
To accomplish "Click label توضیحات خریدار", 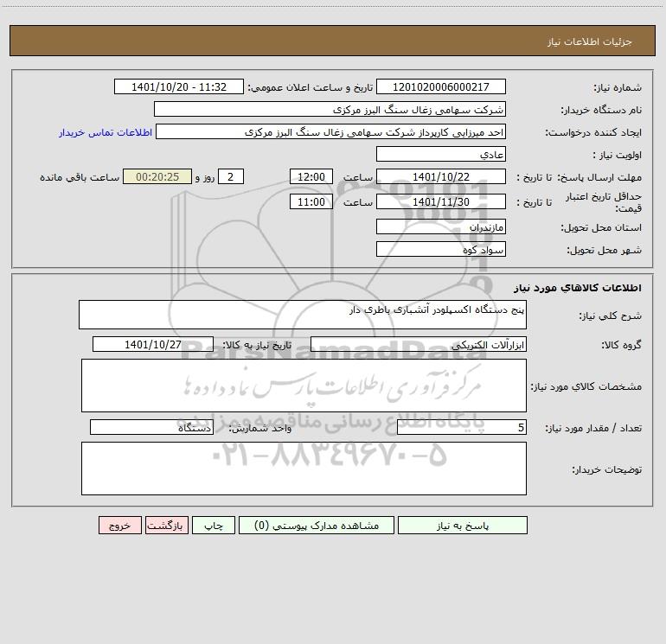I will [606, 469].
